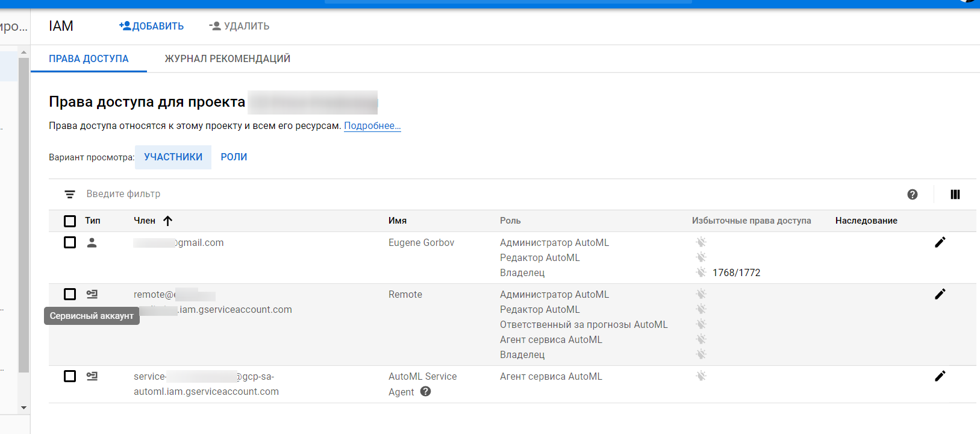Screen dimensions: 980x434
Task: Check the AutoML Service Agent row checkbox
Action: click(70, 376)
